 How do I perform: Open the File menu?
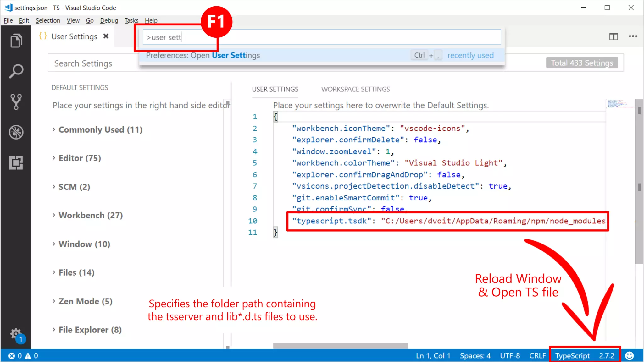8,20
